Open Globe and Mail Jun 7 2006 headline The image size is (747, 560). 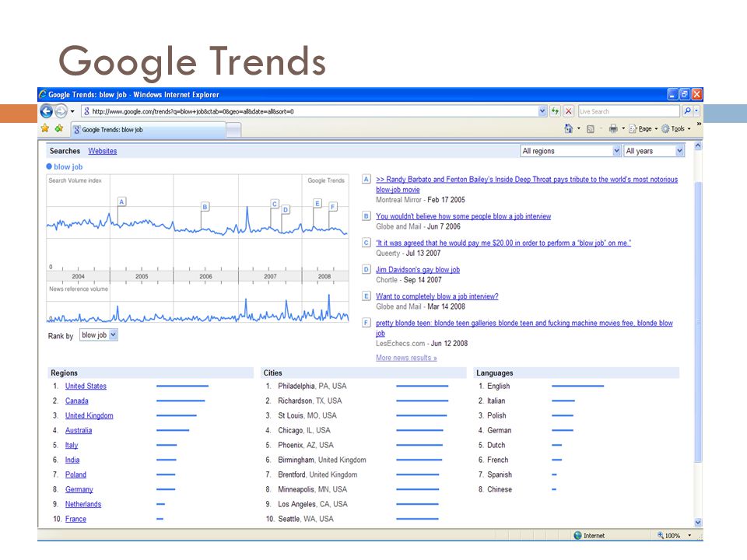click(463, 216)
